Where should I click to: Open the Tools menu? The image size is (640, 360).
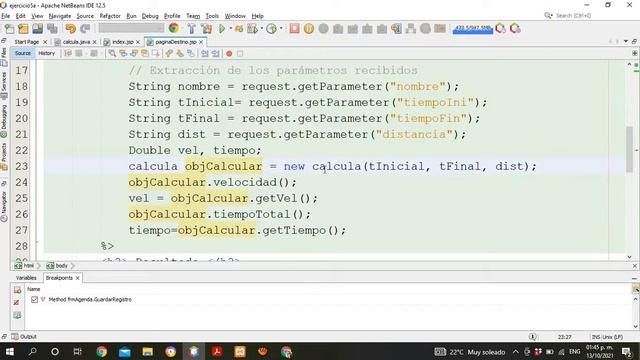point(212,16)
